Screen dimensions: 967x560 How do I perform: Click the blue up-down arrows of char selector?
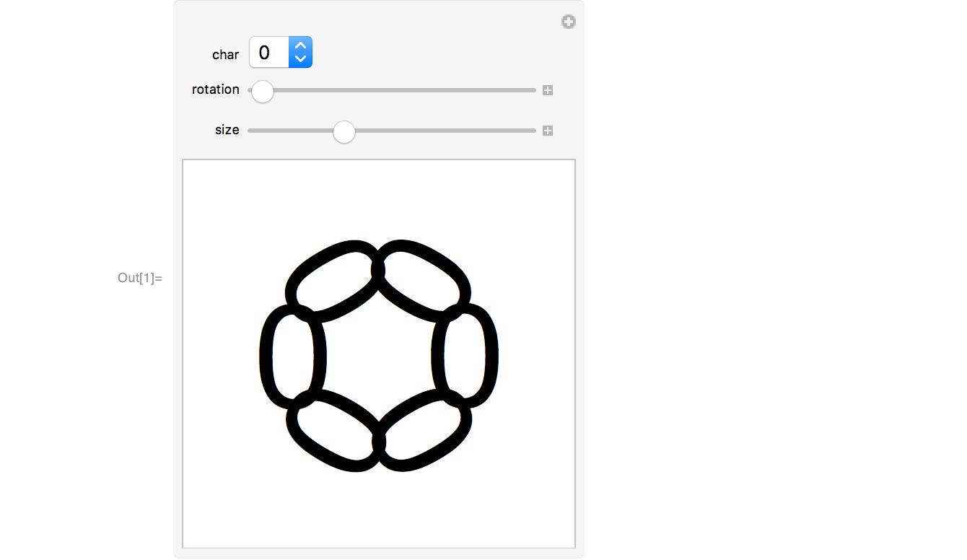[x=300, y=53]
